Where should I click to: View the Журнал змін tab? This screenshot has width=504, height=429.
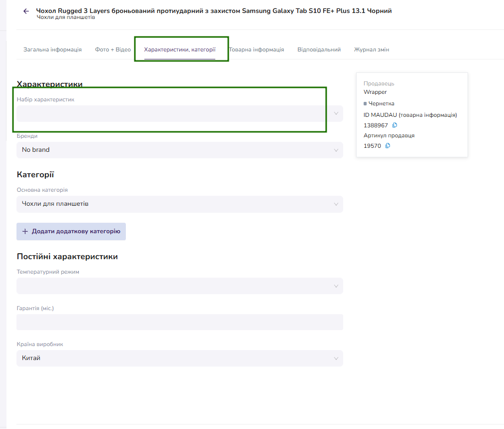372,49
